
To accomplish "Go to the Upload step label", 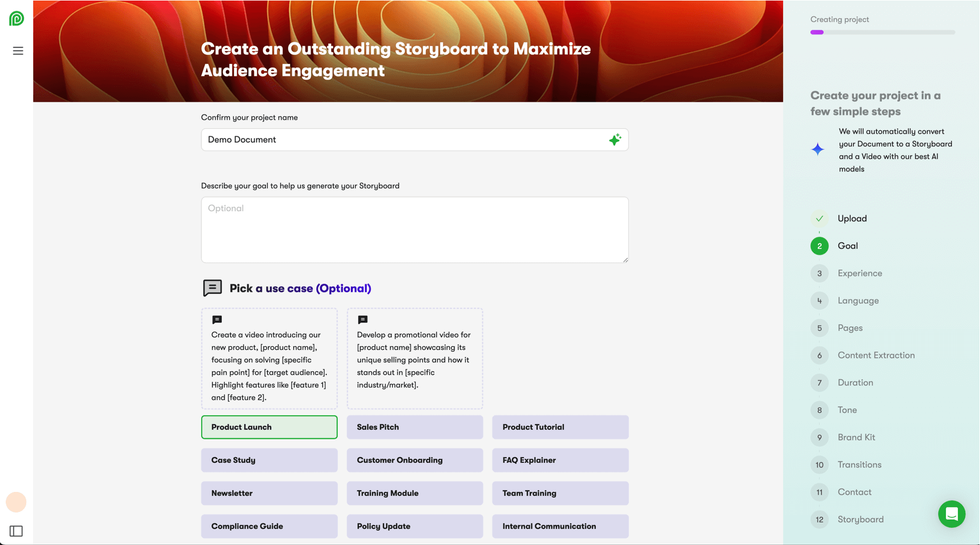I will tap(852, 219).
